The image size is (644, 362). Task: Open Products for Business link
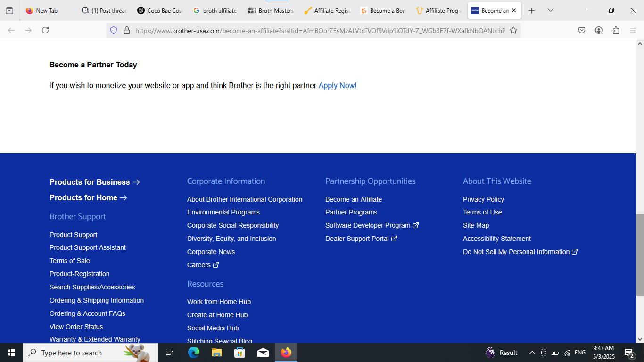point(95,182)
